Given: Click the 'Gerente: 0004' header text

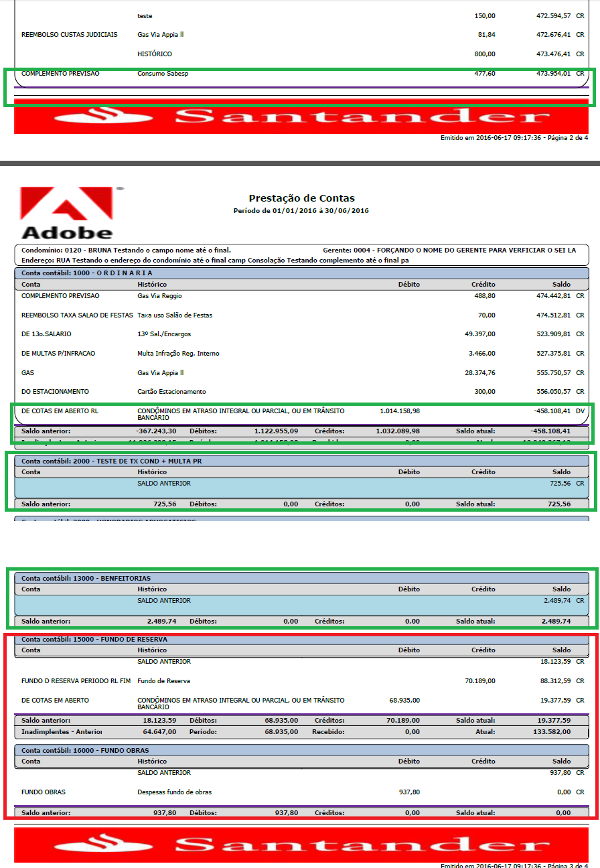Looking at the screenshot, I should pyautogui.click(x=449, y=250).
